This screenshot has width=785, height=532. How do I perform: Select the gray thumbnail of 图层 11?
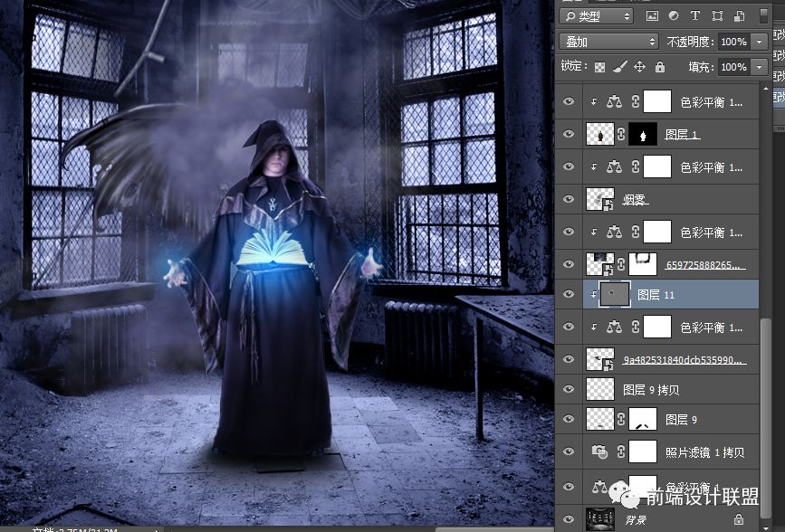[x=614, y=294]
